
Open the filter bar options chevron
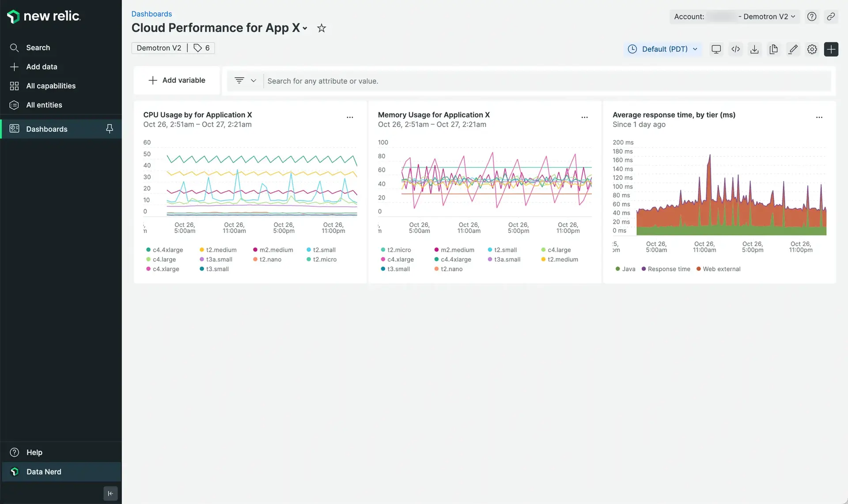tap(254, 81)
